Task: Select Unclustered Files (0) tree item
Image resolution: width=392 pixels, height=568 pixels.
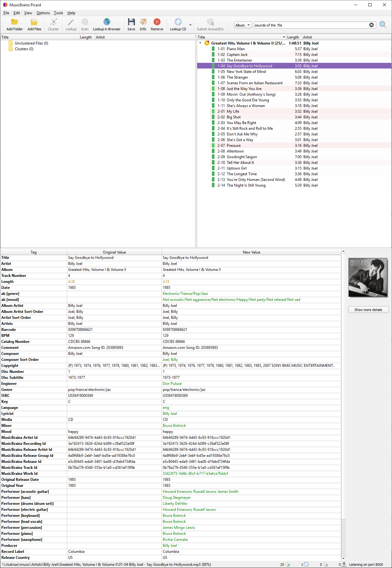Action: click(32, 43)
